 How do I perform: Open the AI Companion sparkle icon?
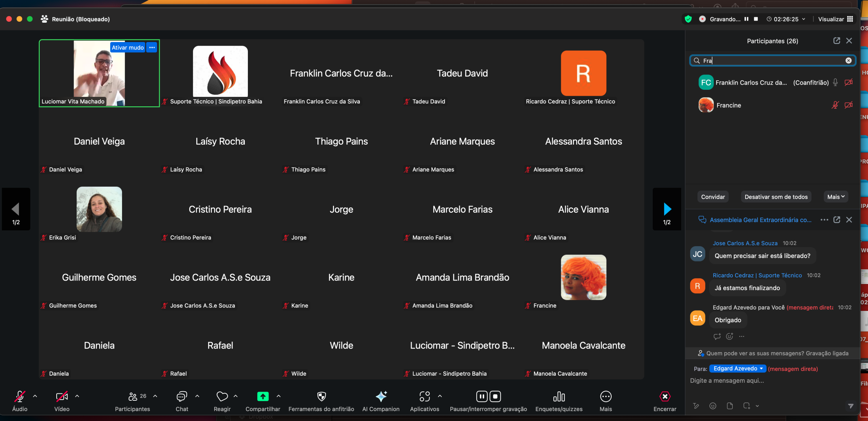[381, 396]
